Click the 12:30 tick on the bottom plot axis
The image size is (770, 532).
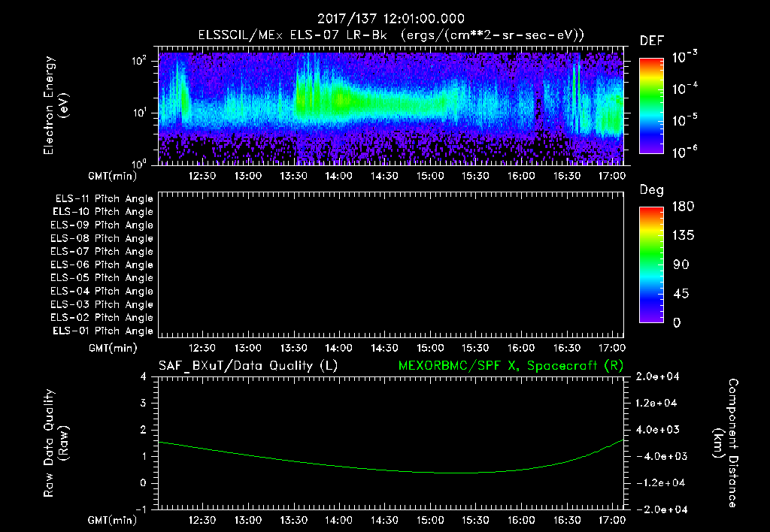click(202, 520)
